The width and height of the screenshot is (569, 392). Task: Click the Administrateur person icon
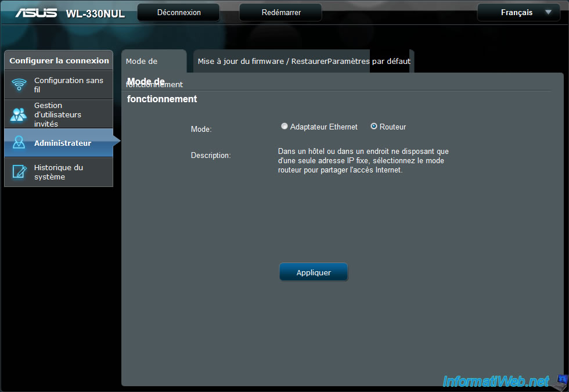click(x=19, y=142)
